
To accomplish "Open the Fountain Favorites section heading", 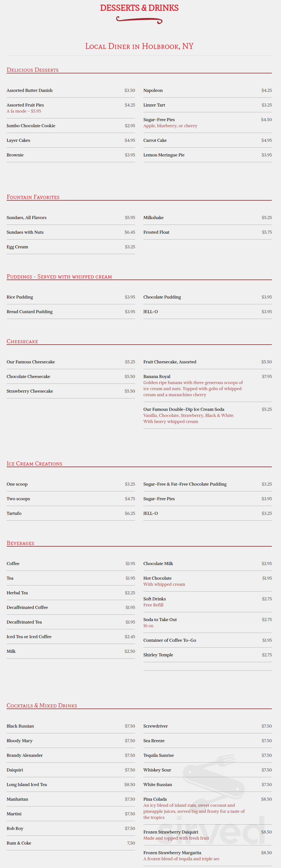I will coord(33,197).
